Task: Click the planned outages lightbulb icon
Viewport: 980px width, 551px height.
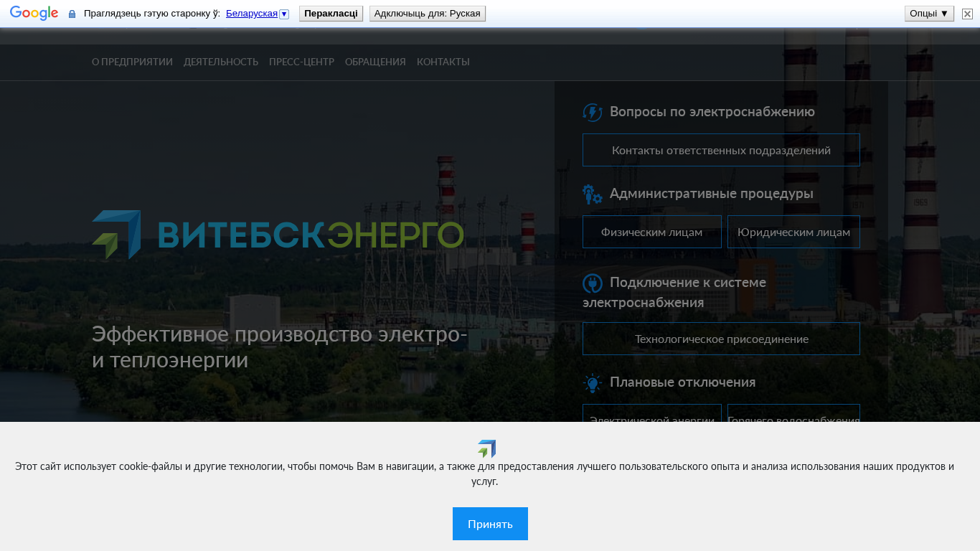Action: [593, 383]
